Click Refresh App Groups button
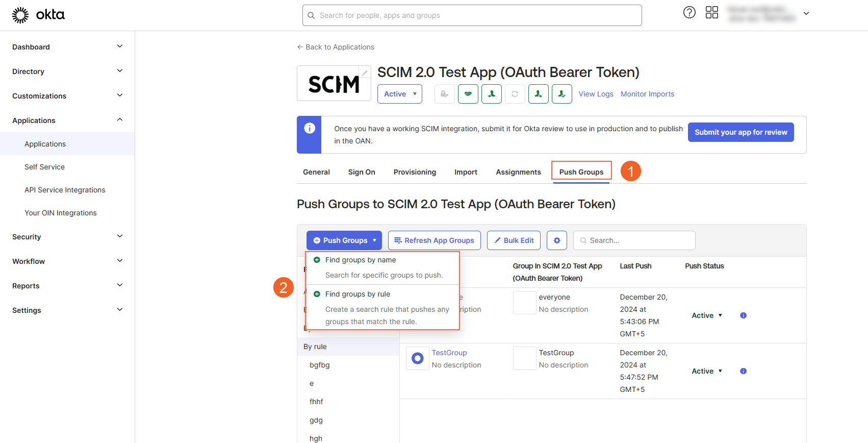868x443 pixels. pos(434,240)
